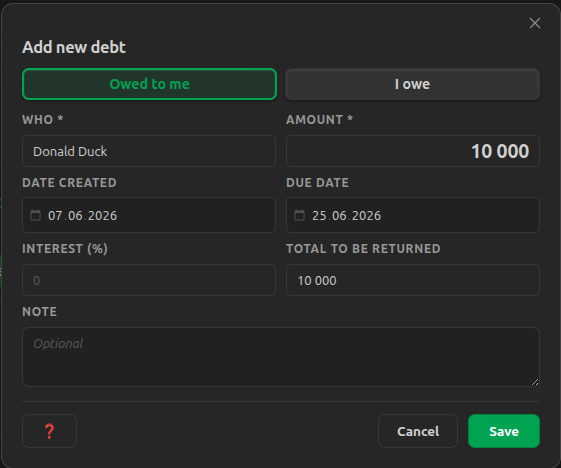Select the Interest (%) input
This screenshot has height=468, width=561.
149,280
